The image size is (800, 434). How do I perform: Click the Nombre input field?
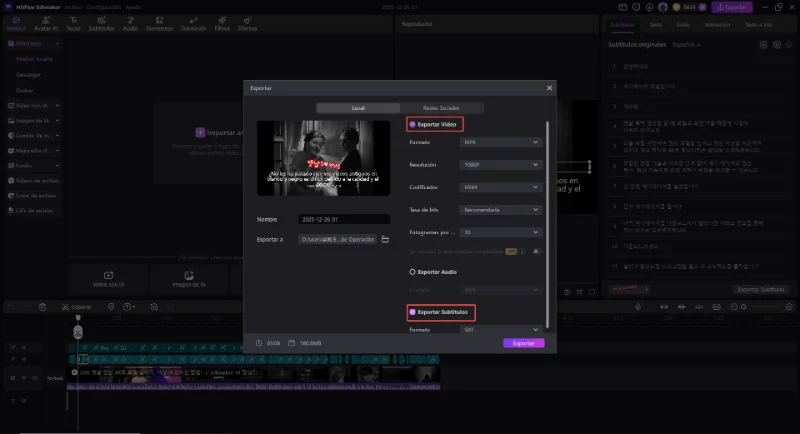[344, 219]
